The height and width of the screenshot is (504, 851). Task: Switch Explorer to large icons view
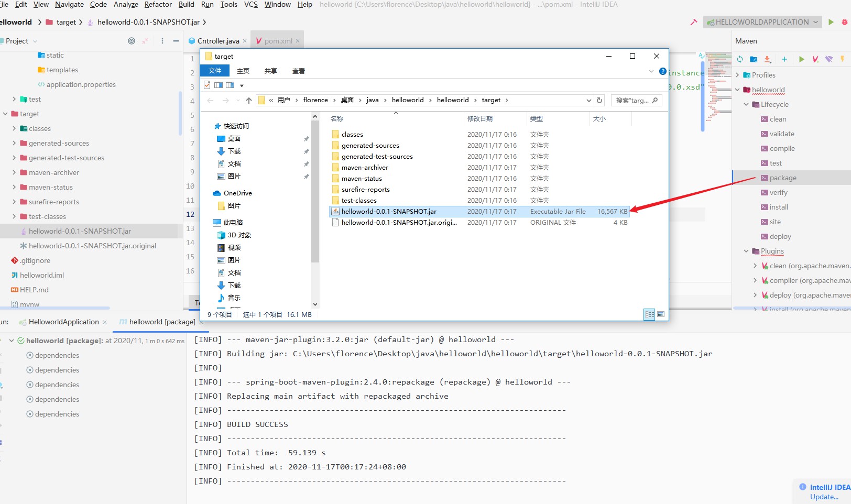[x=661, y=314]
